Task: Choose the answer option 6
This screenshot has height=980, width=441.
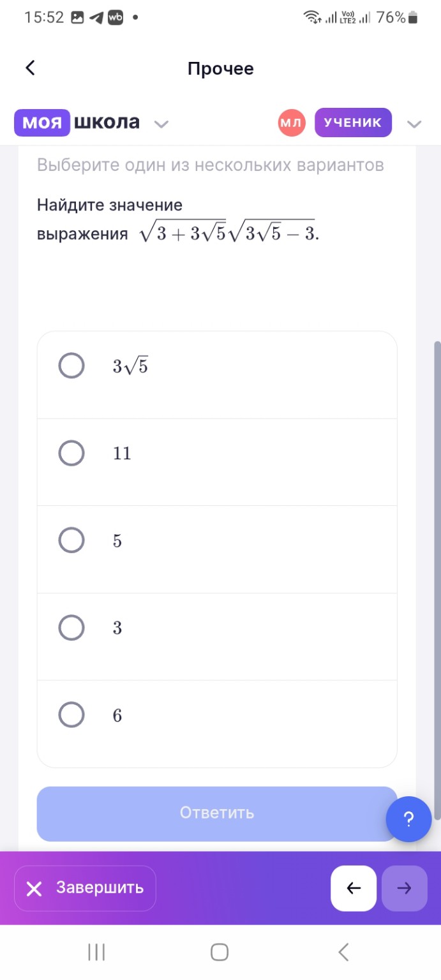Action: click(x=71, y=715)
